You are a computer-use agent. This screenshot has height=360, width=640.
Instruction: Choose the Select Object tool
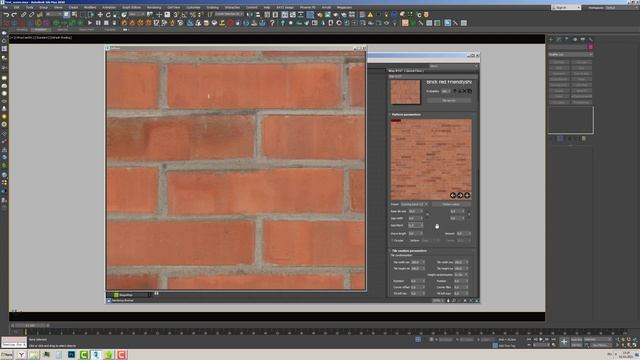tap(67, 15)
